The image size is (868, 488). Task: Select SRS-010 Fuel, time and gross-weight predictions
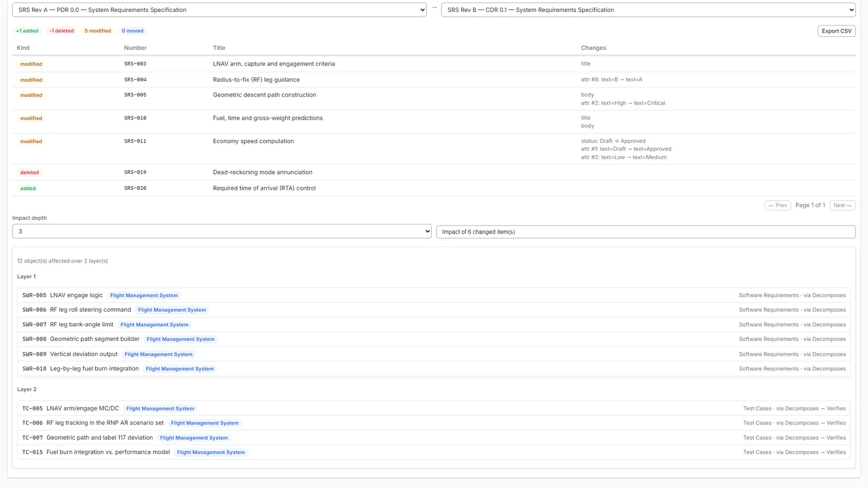[x=434, y=122]
